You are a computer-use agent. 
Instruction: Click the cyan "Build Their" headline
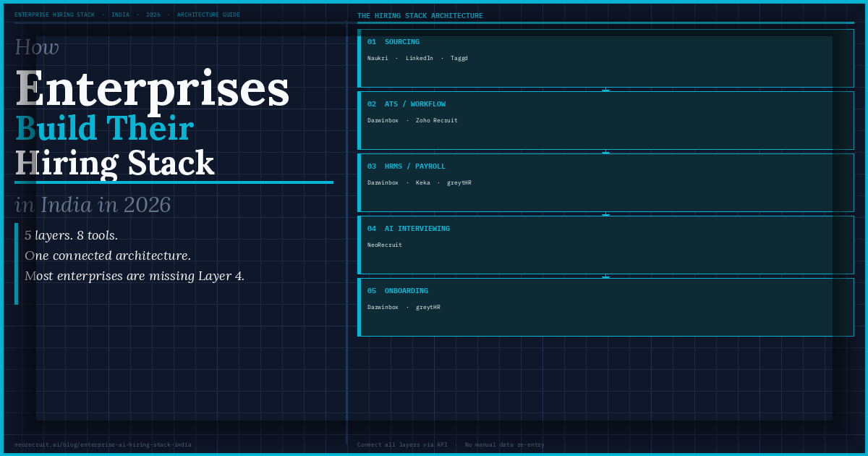[104, 129]
